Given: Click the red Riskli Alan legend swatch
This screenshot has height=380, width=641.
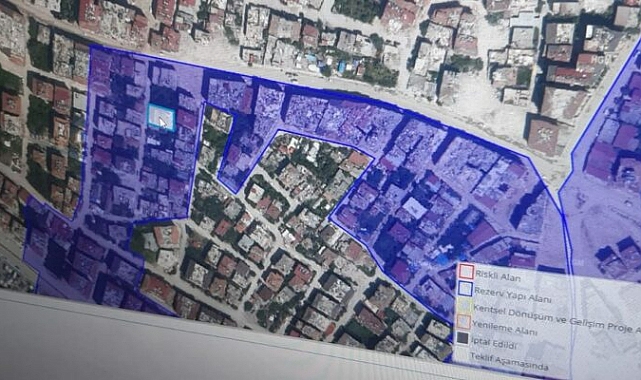Looking at the screenshot, I should pyautogui.click(x=466, y=271).
